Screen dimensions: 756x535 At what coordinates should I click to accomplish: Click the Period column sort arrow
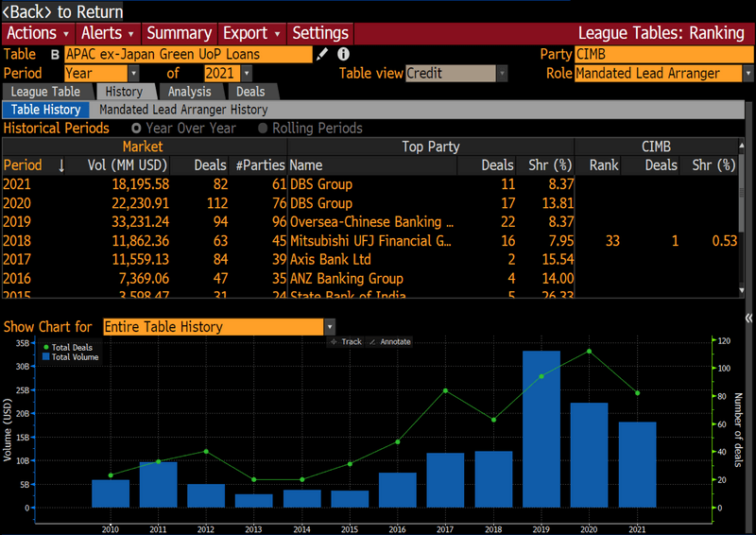click(61, 165)
